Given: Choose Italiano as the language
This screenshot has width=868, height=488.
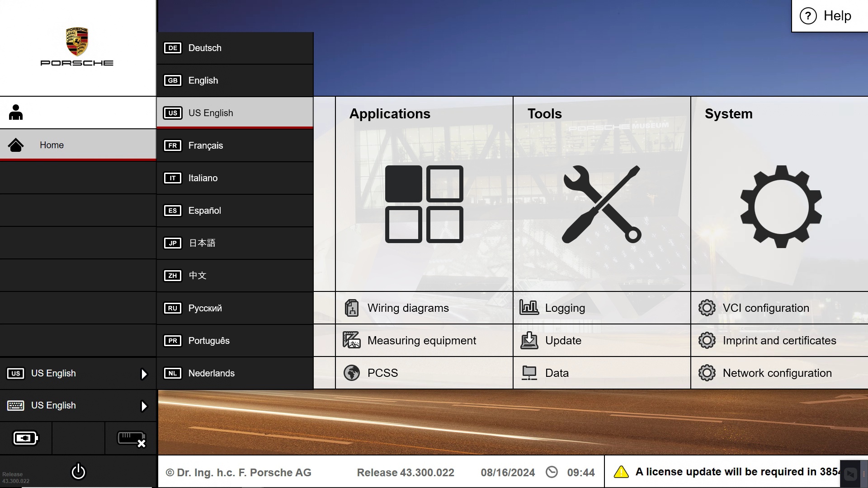Looking at the screenshot, I should pyautogui.click(x=235, y=178).
